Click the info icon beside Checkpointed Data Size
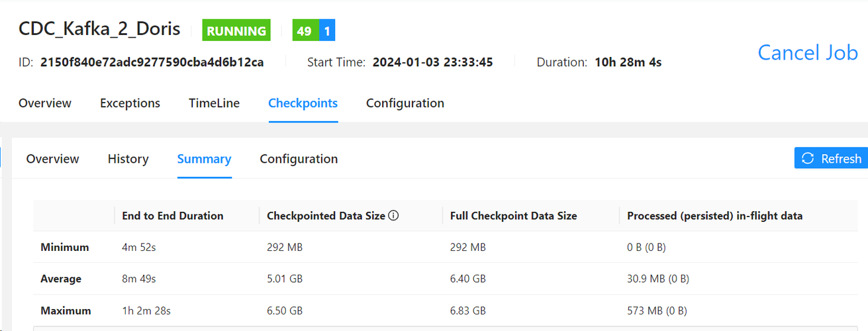This screenshot has width=868, height=331. (393, 216)
